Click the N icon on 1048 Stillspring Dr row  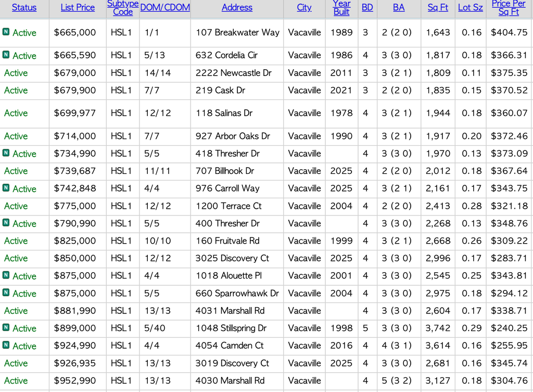(x=6, y=327)
